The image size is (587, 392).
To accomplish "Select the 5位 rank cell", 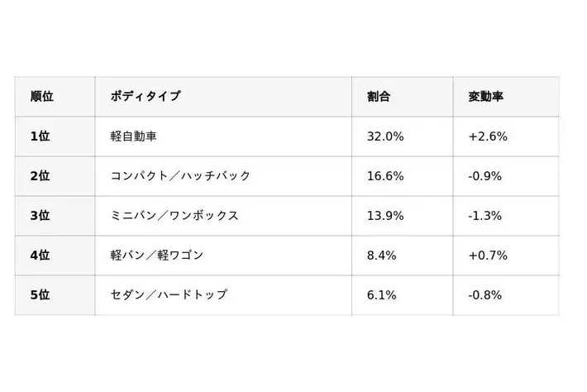I will click(41, 295).
